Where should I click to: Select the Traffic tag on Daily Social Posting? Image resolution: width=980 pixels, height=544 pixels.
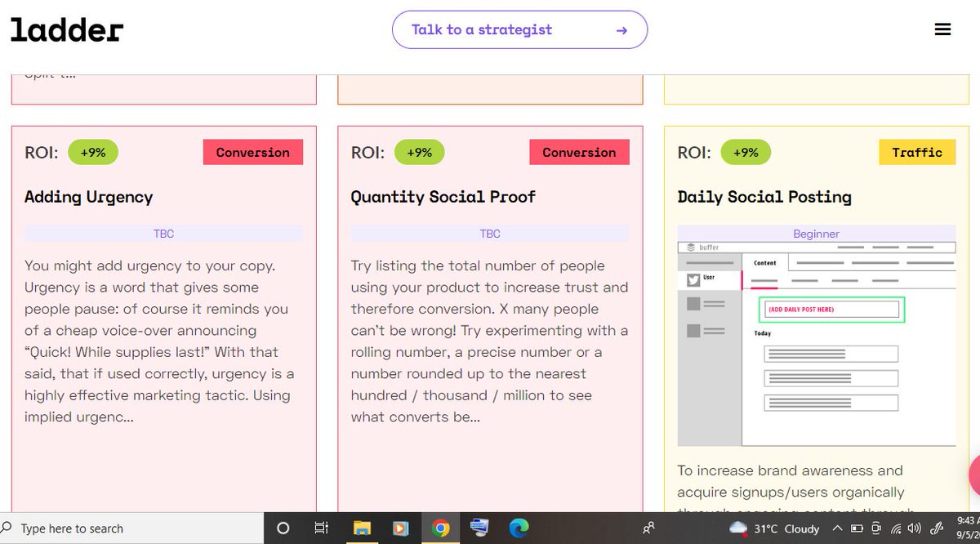[x=917, y=152]
